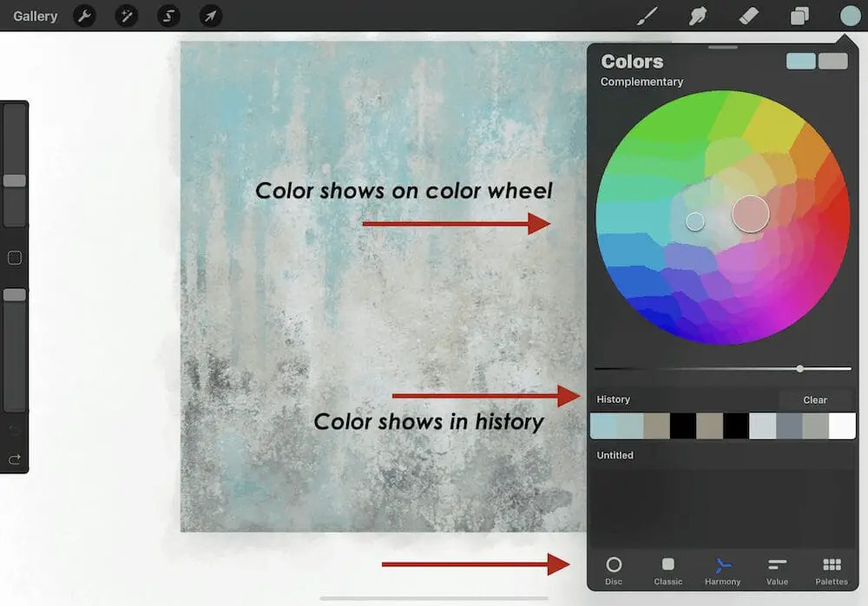Activate the Selection S-shaped tool
Screen dimensions: 868x606
coord(169,16)
